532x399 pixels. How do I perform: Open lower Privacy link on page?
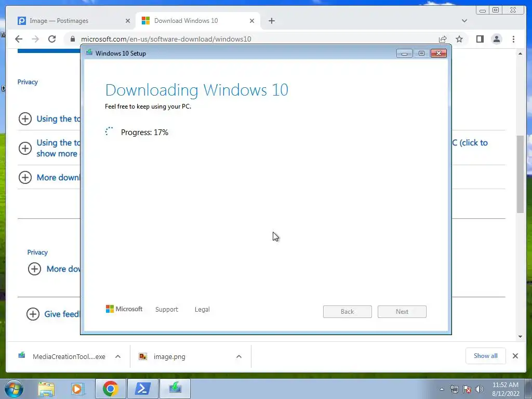(37, 252)
